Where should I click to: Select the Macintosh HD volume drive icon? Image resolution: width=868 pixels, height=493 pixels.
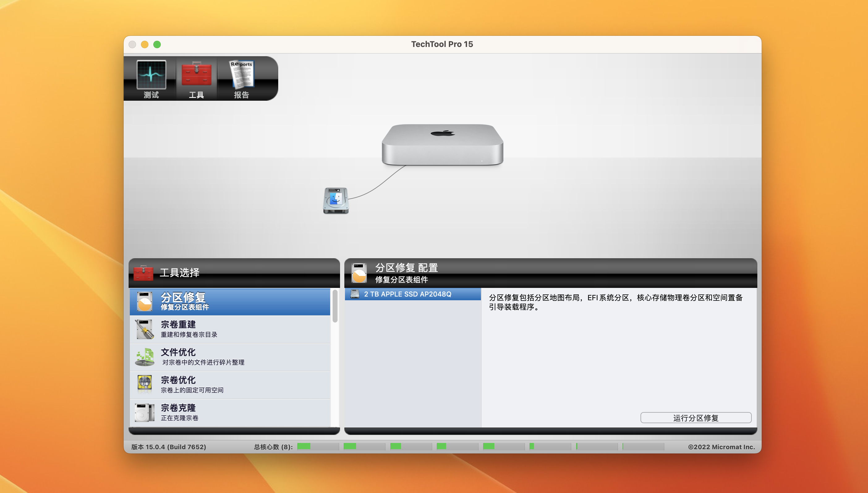pyautogui.click(x=336, y=200)
